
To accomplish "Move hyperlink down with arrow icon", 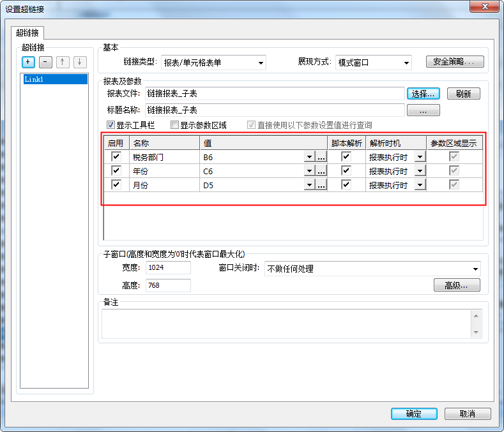I will coord(79,62).
